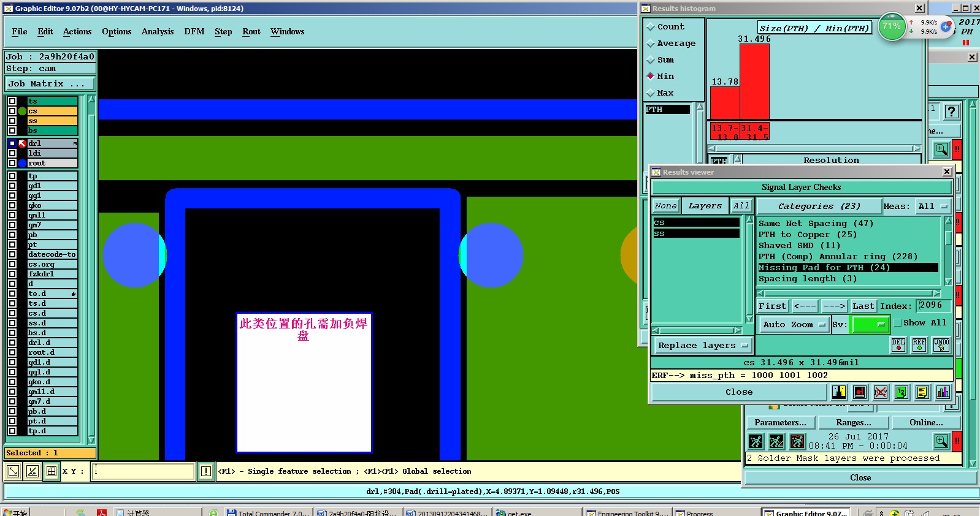Click the blue circle marker on rout layer

point(22,163)
